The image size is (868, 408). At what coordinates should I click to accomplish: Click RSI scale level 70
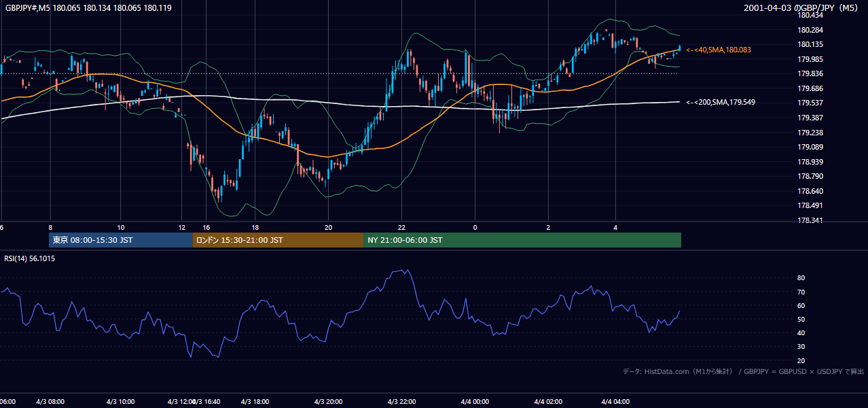click(x=801, y=292)
